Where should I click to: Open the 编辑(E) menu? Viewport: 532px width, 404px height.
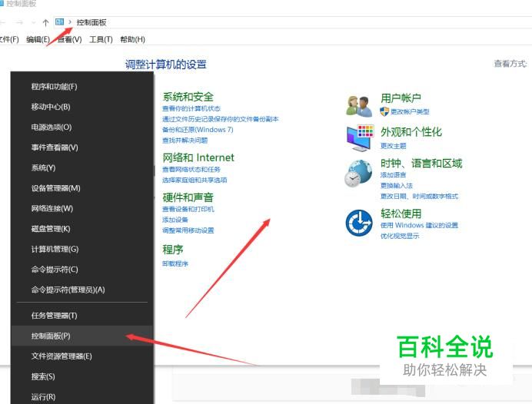[38, 40]
